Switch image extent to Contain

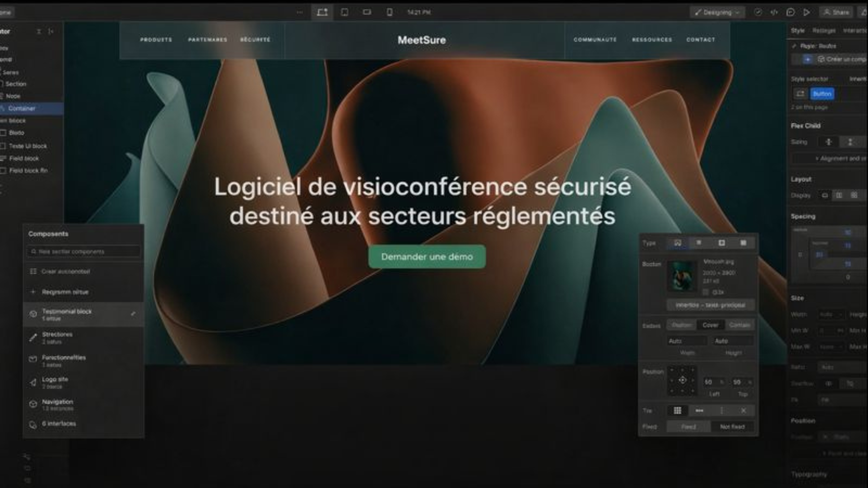[740, 325]
